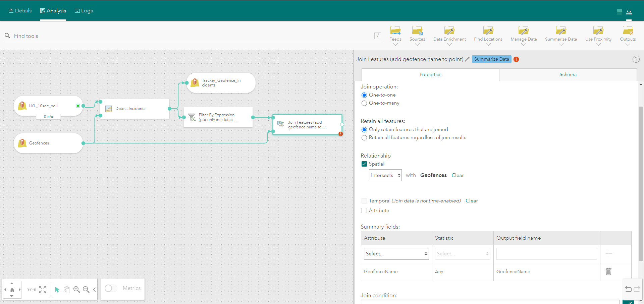Screen dimensions: 644x304
Task: Open the Find Locations tools icon
Action: tap(488, 32)
